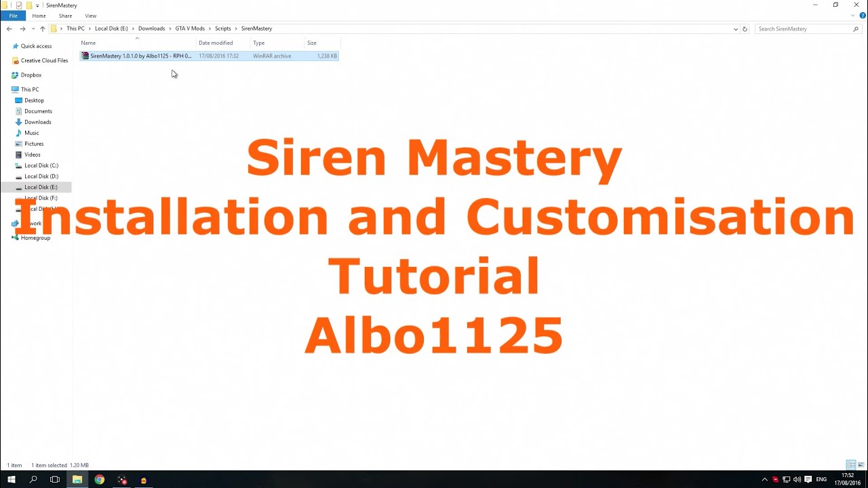Viewport: 868px width, 488px height.
Task: Switch to Details view layout
Action: coord(850,465)
